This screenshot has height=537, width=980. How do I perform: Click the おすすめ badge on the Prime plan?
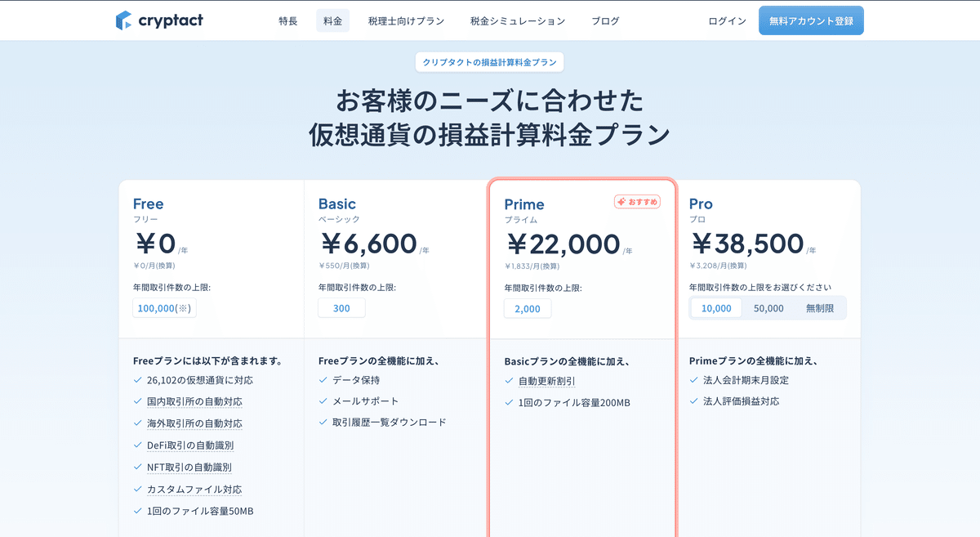(x=637, y=201)
